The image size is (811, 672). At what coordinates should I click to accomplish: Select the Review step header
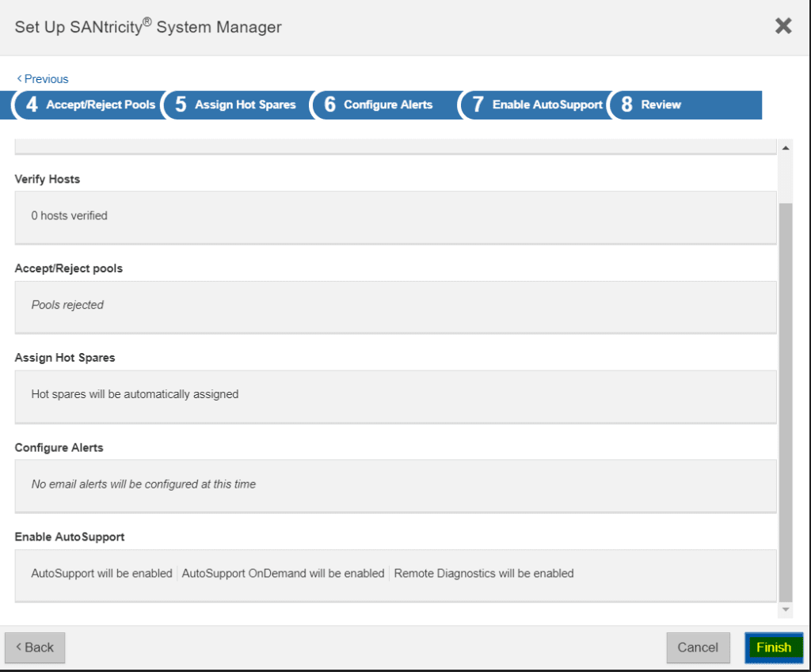[660, 104]
